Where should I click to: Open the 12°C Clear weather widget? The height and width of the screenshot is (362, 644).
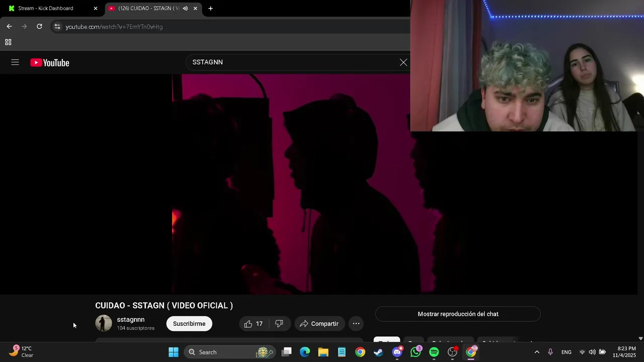coord(21,352)
